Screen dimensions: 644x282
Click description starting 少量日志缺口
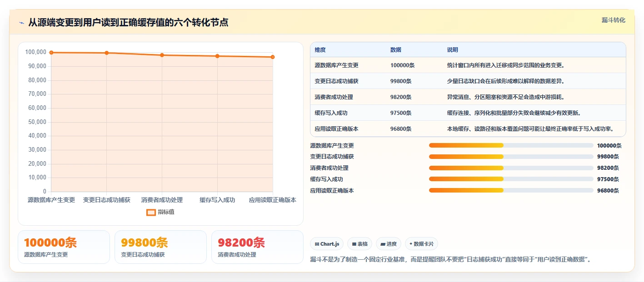506,81
